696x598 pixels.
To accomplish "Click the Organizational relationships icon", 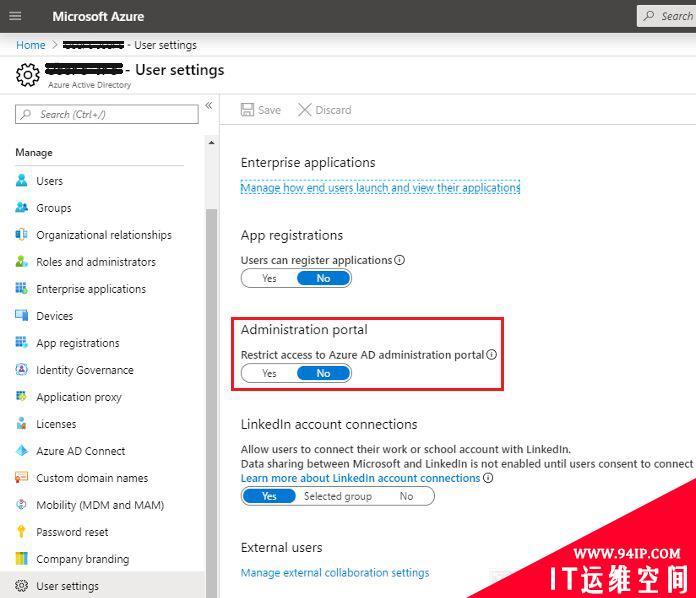I will click(x=21, y=234).
